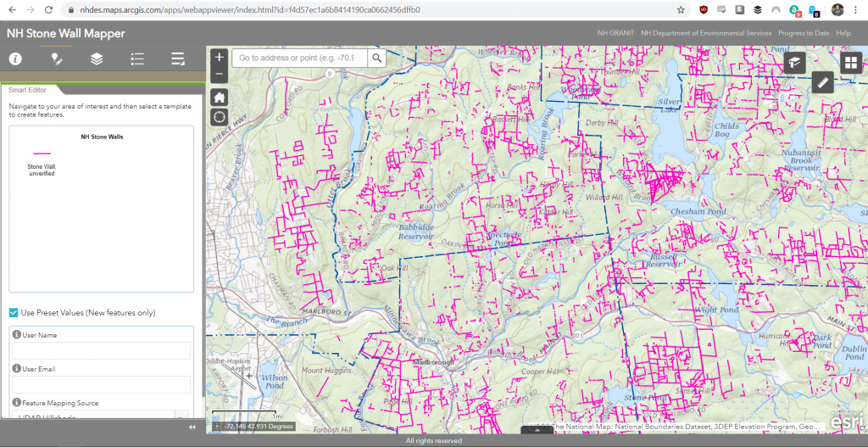Image resolution: width=868 pixels, height=447 pixels.
Task: Open the Feature Mapping Source dropdown
Action: (x=181, y=414)
